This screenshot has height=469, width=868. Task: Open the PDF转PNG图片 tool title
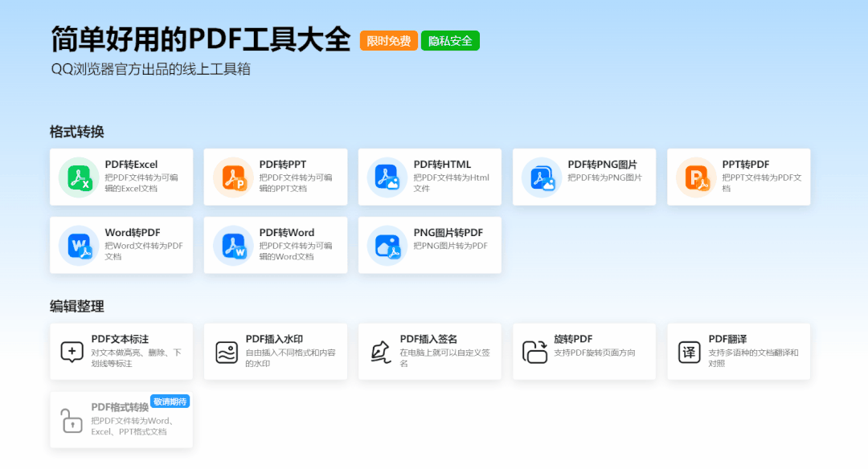[602, 165]
